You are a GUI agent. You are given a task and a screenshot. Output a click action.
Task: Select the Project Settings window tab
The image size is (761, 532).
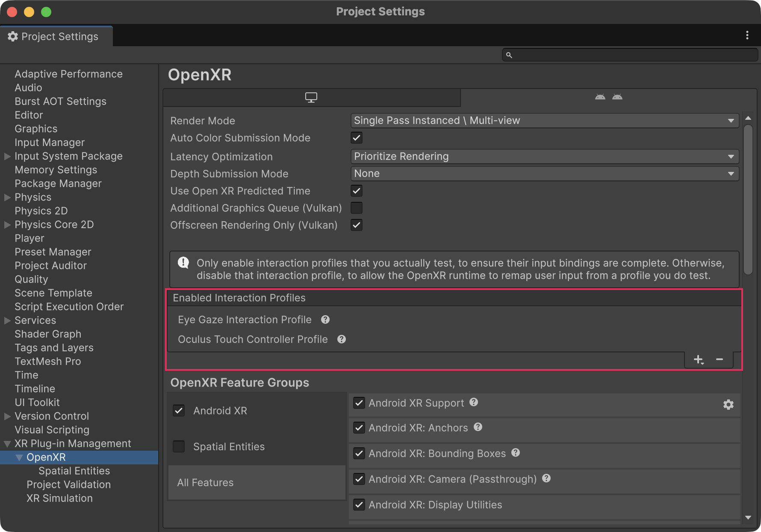(56, 36)
